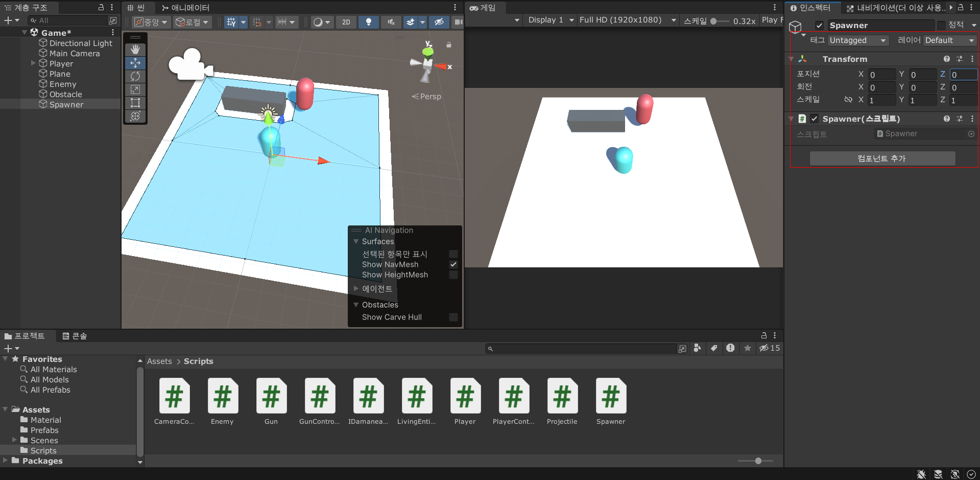The height and width of the screenshot is (480, 980).
Task: Switch to the 콘솔 (Console) tab
Action: (75, 336)
